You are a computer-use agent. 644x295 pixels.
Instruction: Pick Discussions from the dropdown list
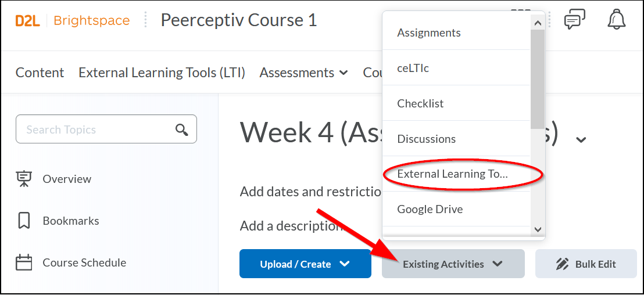coord(427,139)
